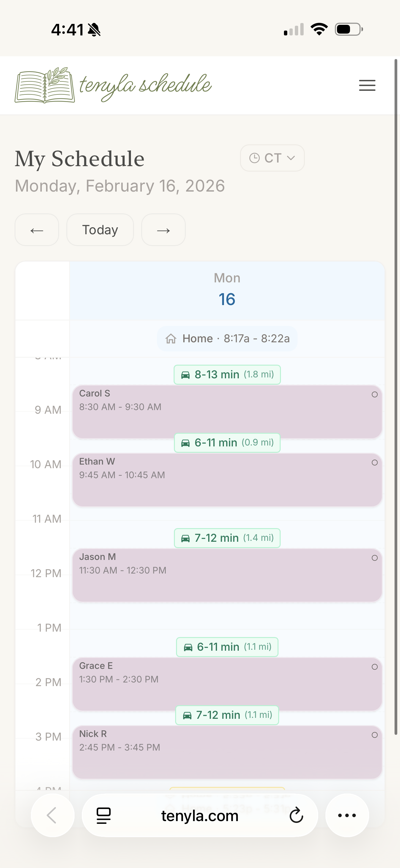Tap the browser reload icon
This screenshot has width=400, height=868.
296,815
